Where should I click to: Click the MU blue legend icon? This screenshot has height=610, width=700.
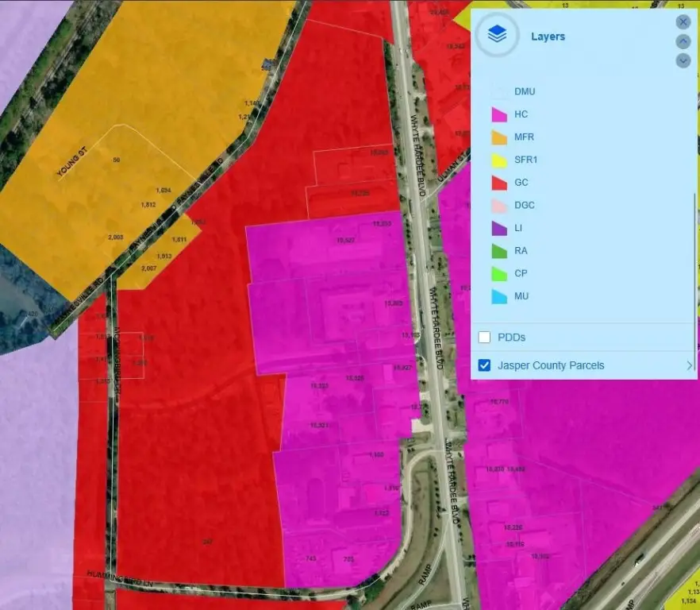pos(498,296)
